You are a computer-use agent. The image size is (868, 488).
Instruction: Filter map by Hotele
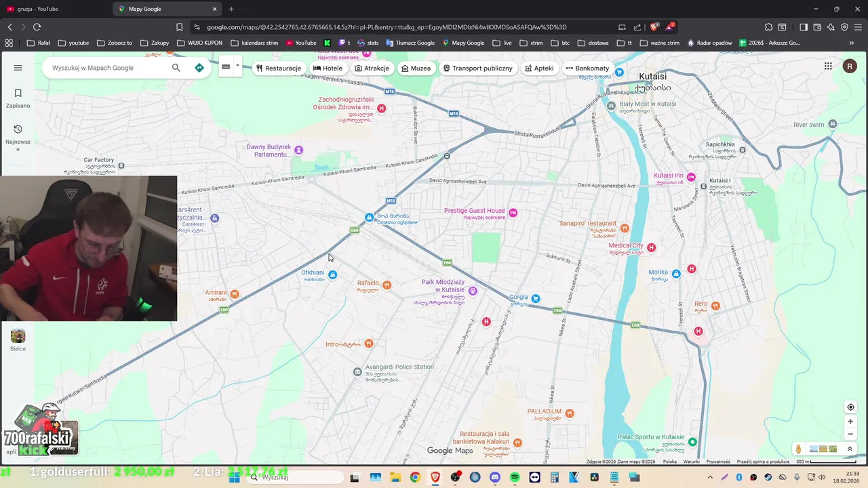click(x=328, y=68)
